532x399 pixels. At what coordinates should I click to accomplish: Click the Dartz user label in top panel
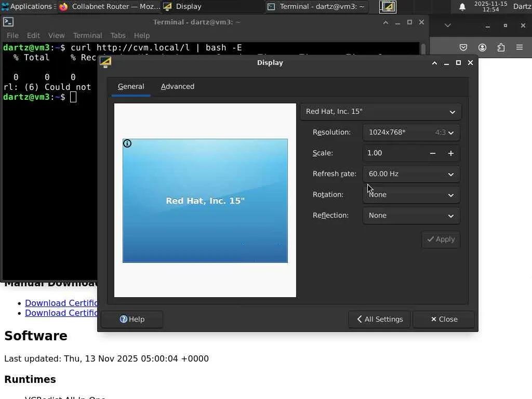[x=522, y=6]
